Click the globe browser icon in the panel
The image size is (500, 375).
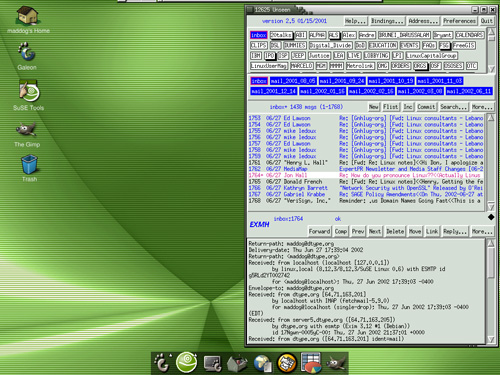[262, 363]
